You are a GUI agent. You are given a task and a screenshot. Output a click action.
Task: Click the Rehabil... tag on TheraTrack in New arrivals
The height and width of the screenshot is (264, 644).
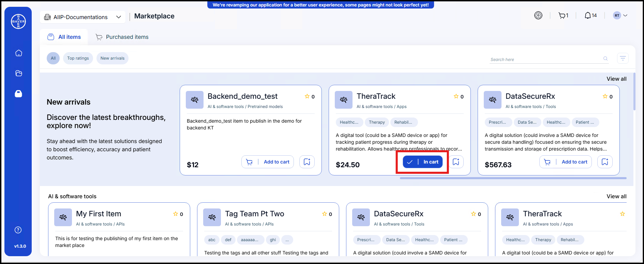[x=403, y=122]
